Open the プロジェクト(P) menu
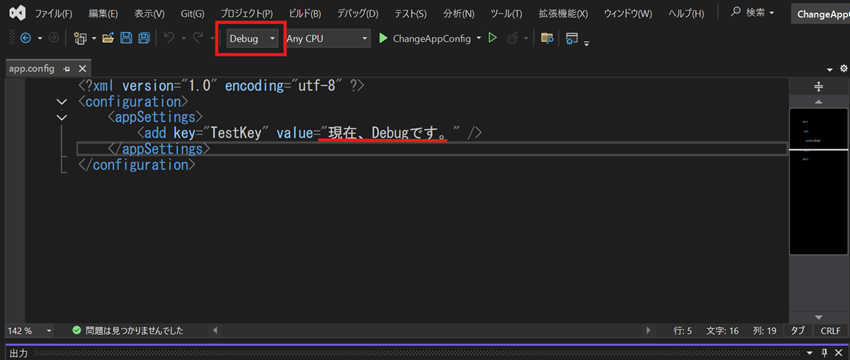Image resolution: width=850 pixels, height=360 pixels. point(246,14)
